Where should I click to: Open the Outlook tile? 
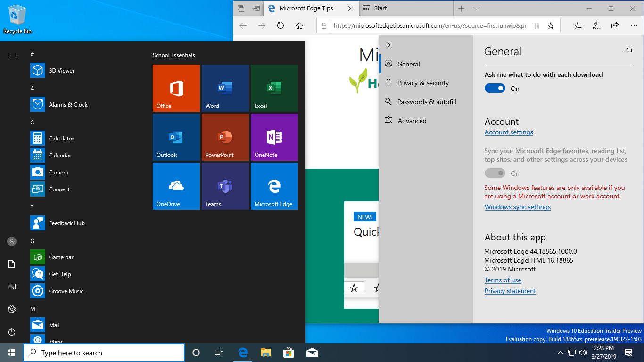click(176, 137)
